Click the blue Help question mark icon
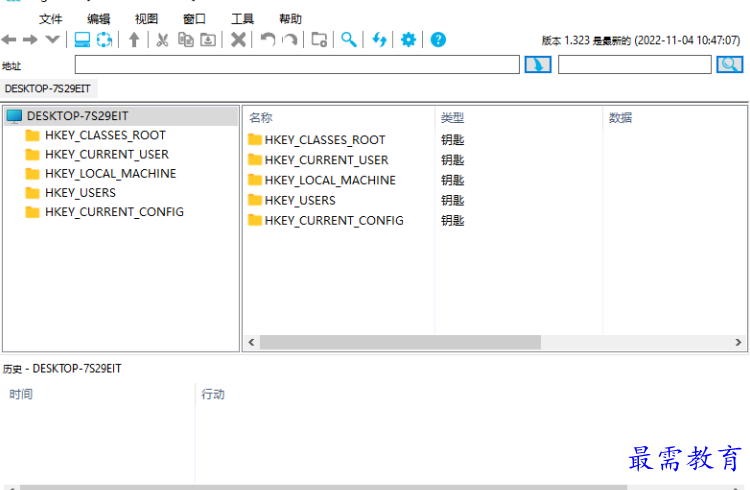The height and width of the screenshot is (490, 750). tap(438, 40)
